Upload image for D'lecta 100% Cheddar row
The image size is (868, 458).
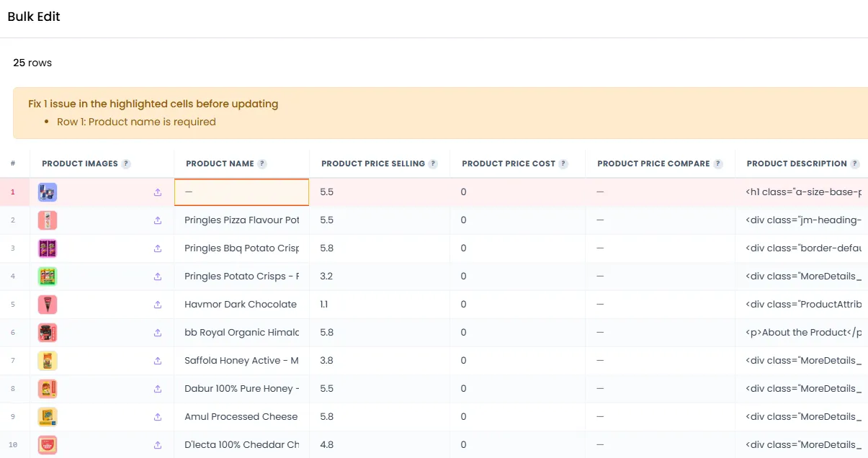[158, 445]
